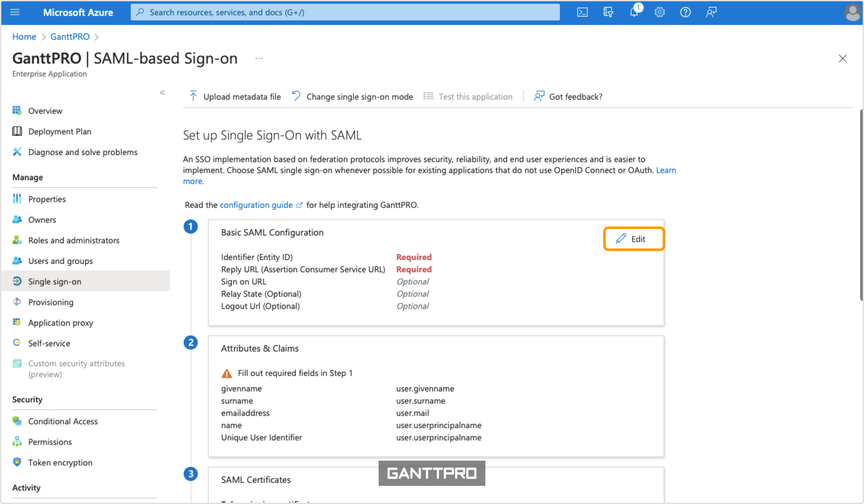Click the Deployment Plan book icon
The width and height of the screenshot is (864, 504).
point(17,131)
